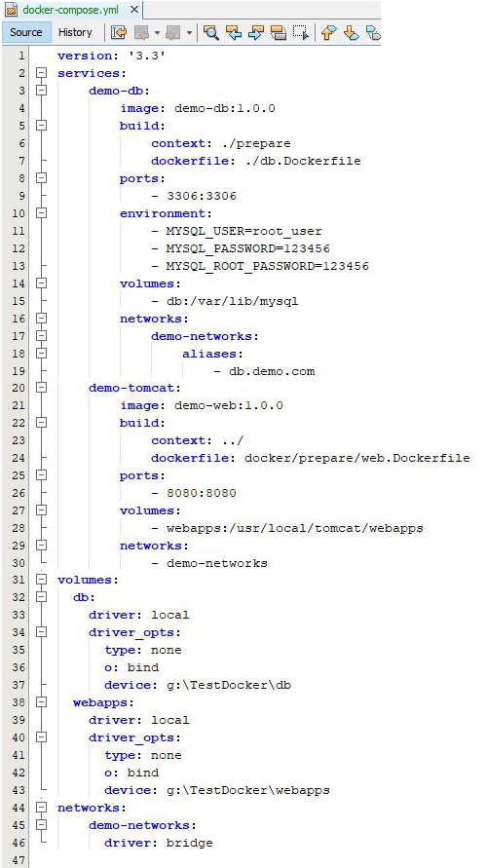Toggle Highlight Search icon in toolbar
The image size is (487, 868).
click(x=278, y=33)
